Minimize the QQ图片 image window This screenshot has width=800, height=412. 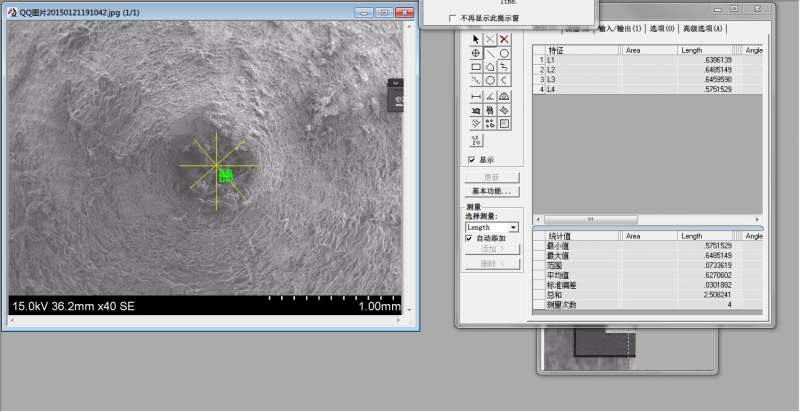(x=364, y=12)
